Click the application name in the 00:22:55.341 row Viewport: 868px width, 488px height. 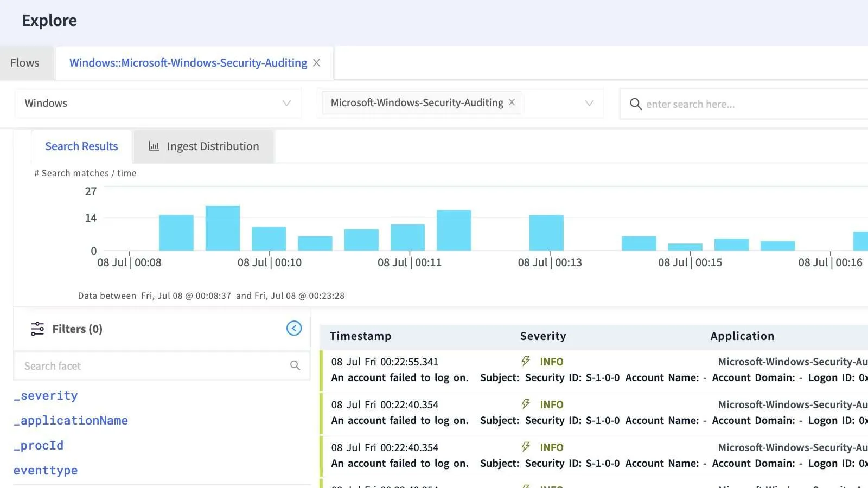coord(793,362)
